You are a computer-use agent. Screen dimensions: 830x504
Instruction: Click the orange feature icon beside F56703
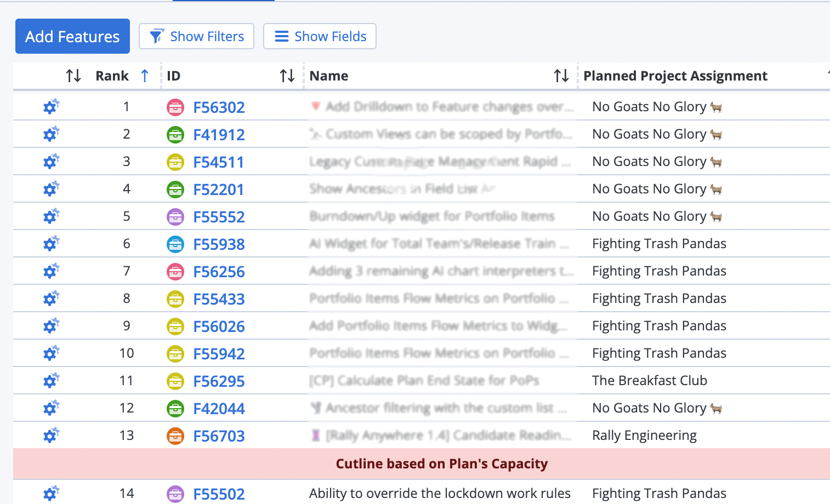[x=175, y=436]
